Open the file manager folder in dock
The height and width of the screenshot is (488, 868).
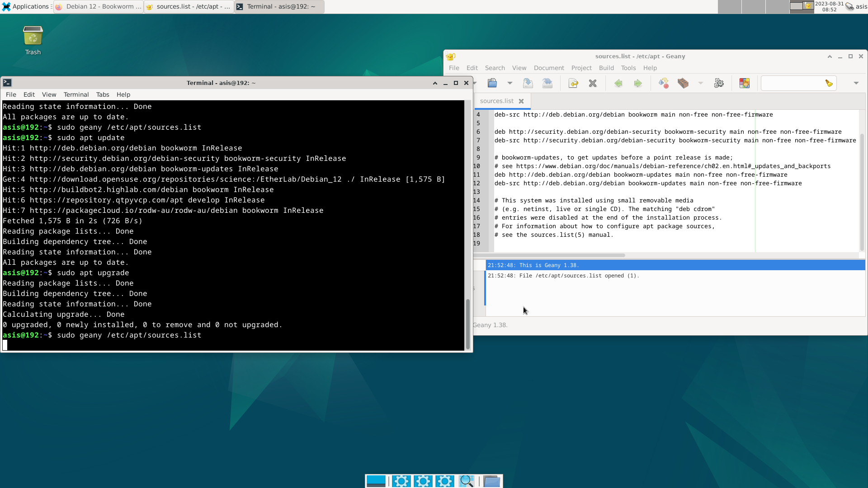point(492,481)
